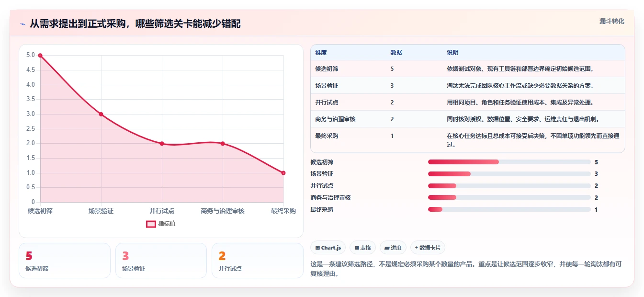644x297 pixels.
Task: Select the 最终采购 data point on chart
Action: pyautogui.click(x=283, y=173)
